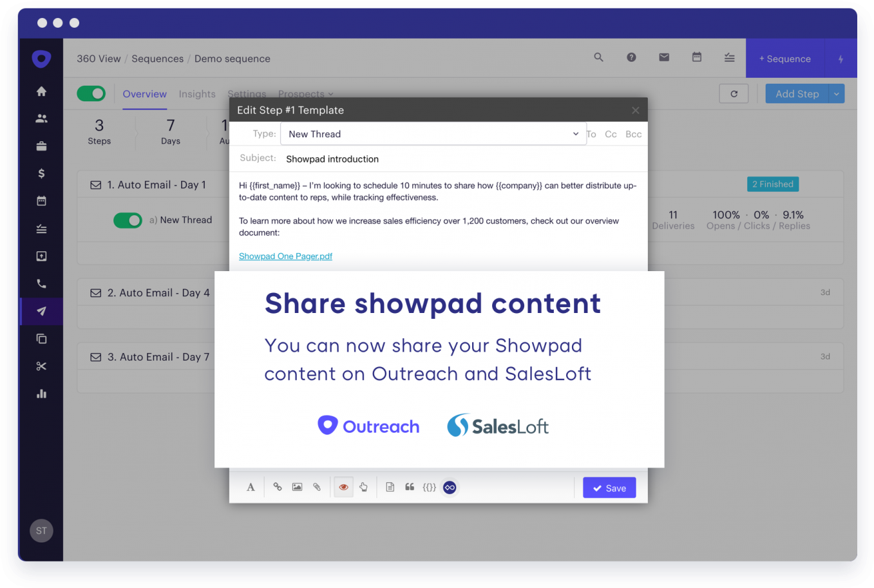Click the curly braces variables icon
This screenshot has width=874, height=588.
coord(430,488)
